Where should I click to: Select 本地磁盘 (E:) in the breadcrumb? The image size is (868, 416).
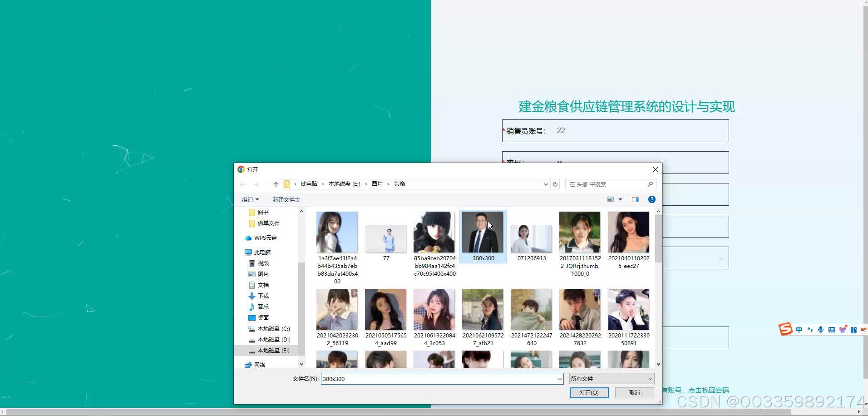pos(344,184)
